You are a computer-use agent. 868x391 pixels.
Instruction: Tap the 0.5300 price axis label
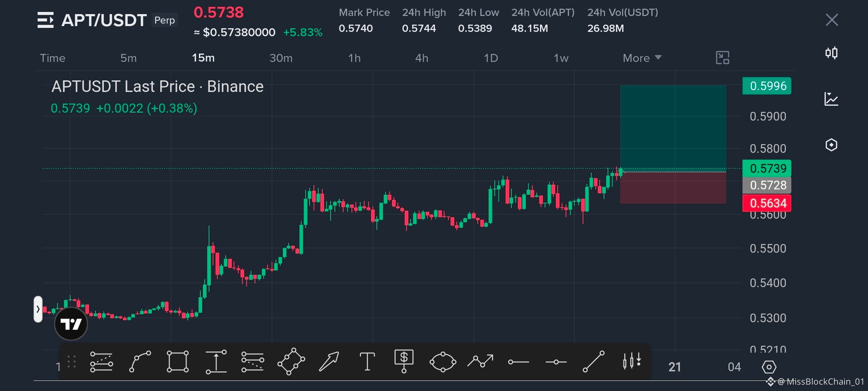pyautogui.click(x=768, y=318)
